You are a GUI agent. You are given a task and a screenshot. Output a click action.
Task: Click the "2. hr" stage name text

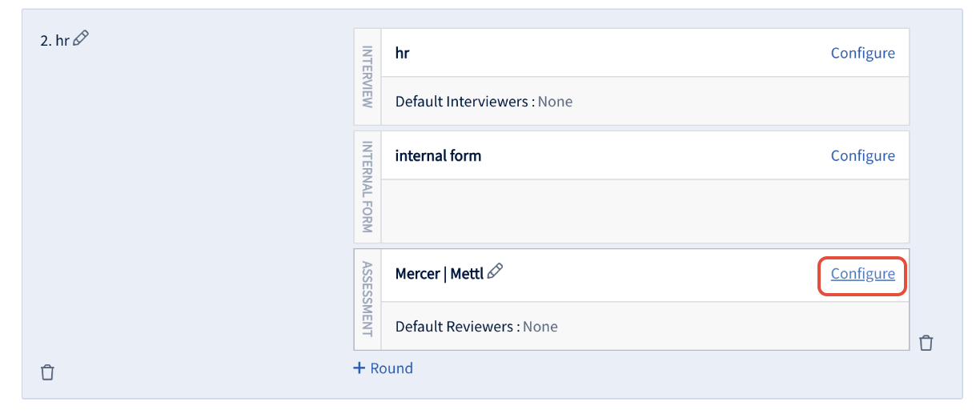[54, 40]
